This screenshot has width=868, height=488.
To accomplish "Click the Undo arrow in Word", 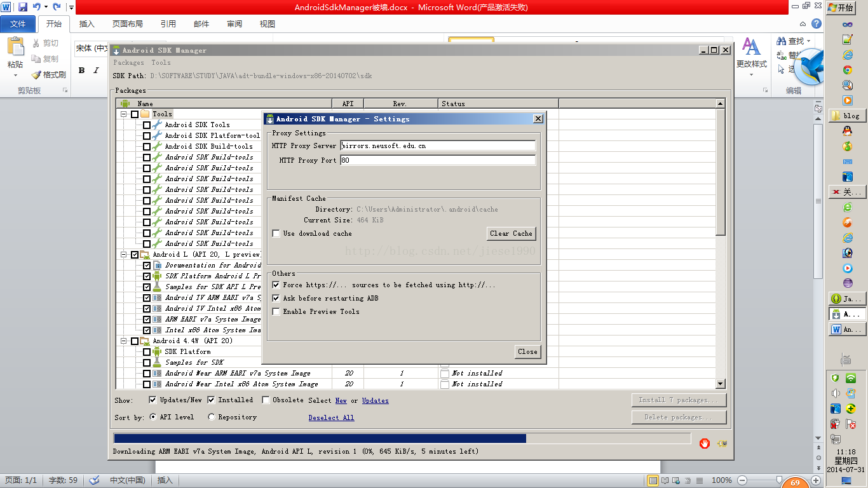I will click(37, 8).
